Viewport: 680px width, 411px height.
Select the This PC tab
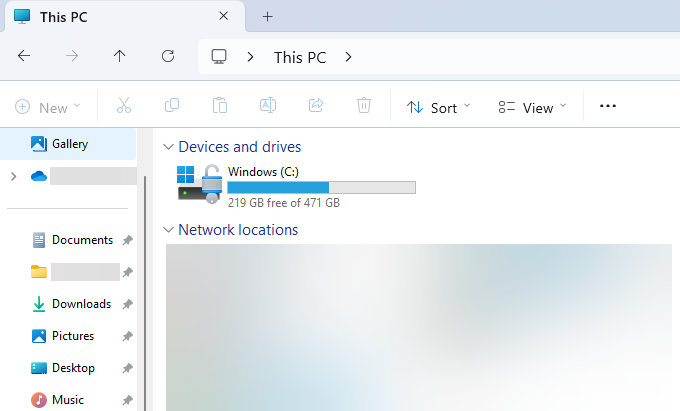125,16
